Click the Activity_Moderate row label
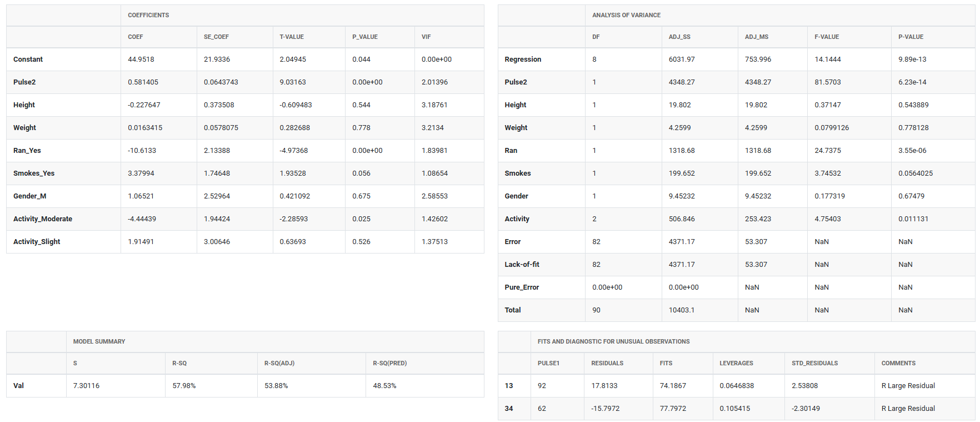Viewport: 980px width, 422px height. tap(43, 219)
